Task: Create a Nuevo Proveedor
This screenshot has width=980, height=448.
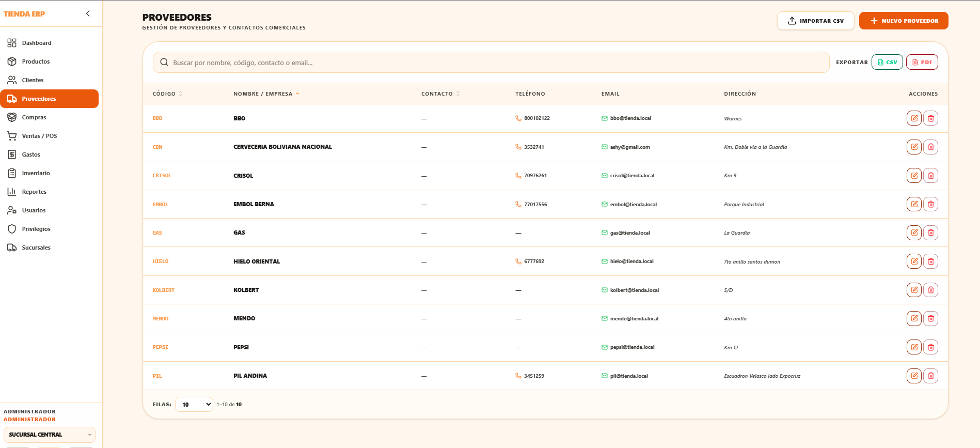Action: pyautogui.click(x=904, y=21)
